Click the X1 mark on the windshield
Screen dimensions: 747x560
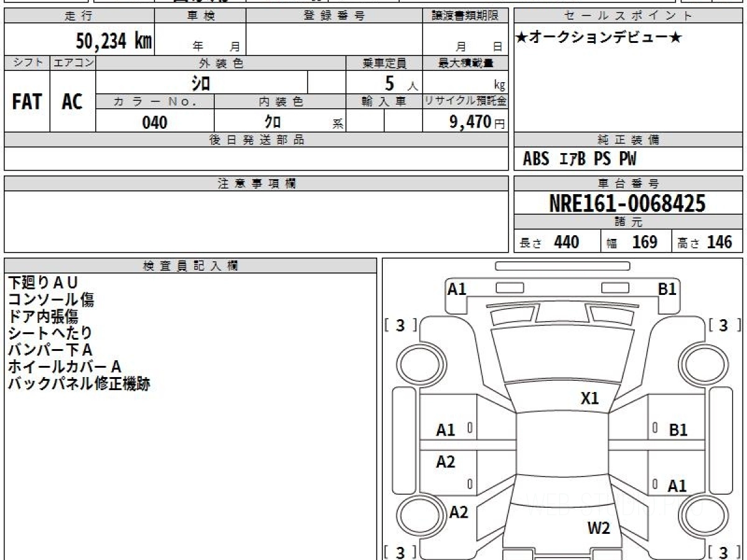pyautogui.click(x=589, y=399)
